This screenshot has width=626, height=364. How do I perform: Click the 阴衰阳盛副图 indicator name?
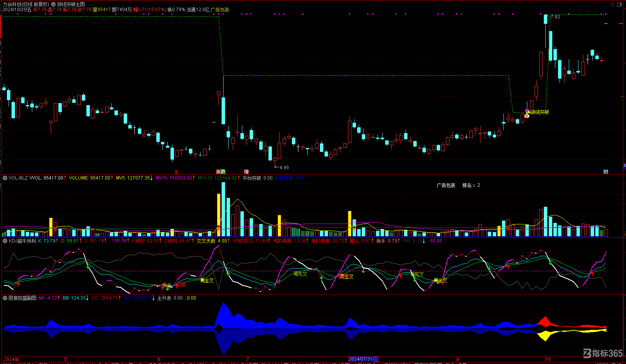(x=23, y=298)
